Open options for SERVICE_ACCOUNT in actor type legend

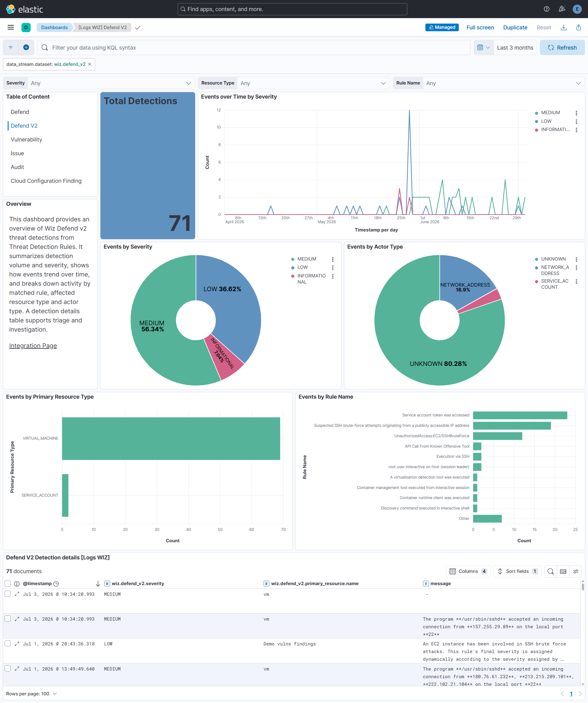[x=576, y=281]
